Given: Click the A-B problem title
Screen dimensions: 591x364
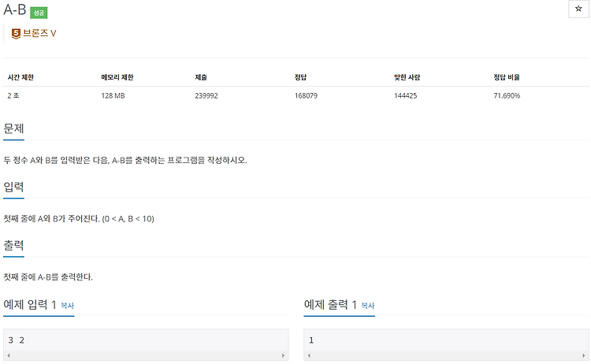Looking at the screenshot, I should pyautogui.click(x=15, y=9).
